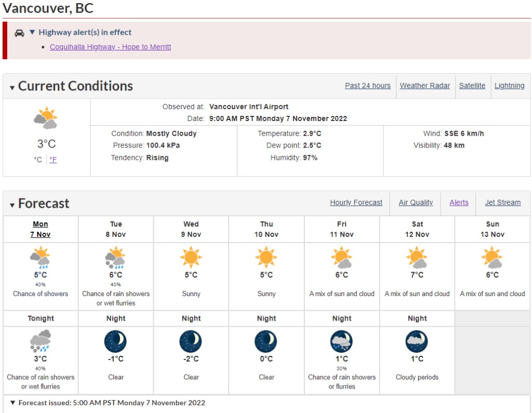Click Sunday's mix of sun and cloud icon
Viewport: 532px width, 413px height.
[x=492, y=258]
